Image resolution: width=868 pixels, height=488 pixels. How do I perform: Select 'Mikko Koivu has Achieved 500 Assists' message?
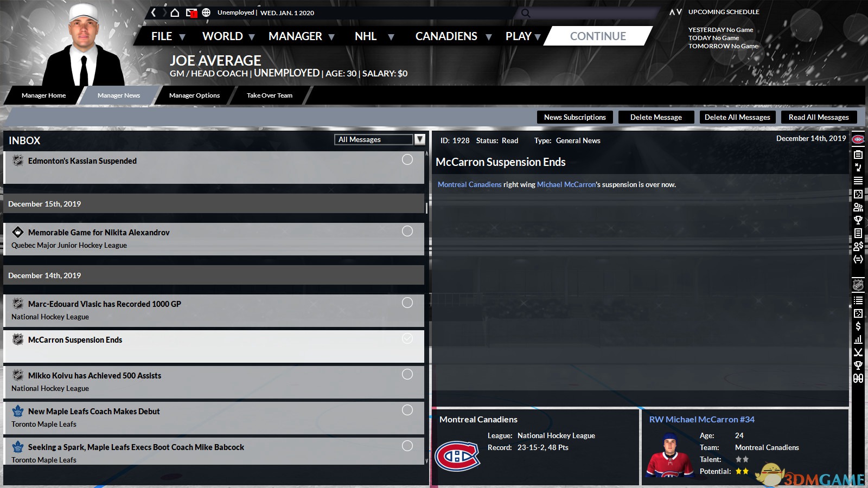214,382
